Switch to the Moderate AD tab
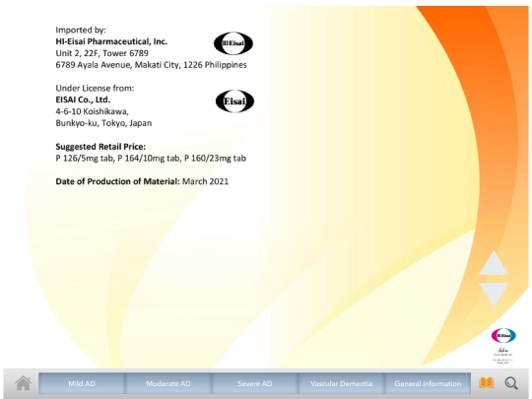 click(168, 383)
